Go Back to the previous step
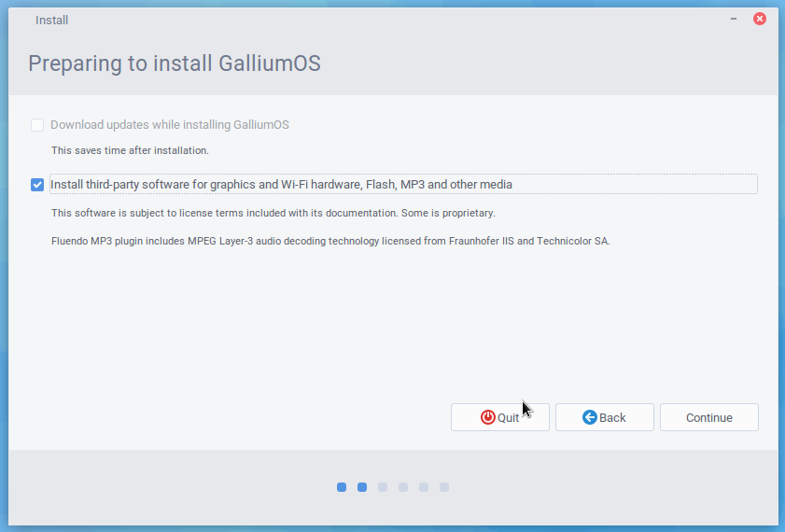Image resolution: width=785 pixels, height=532 pixels. [604, 417]
